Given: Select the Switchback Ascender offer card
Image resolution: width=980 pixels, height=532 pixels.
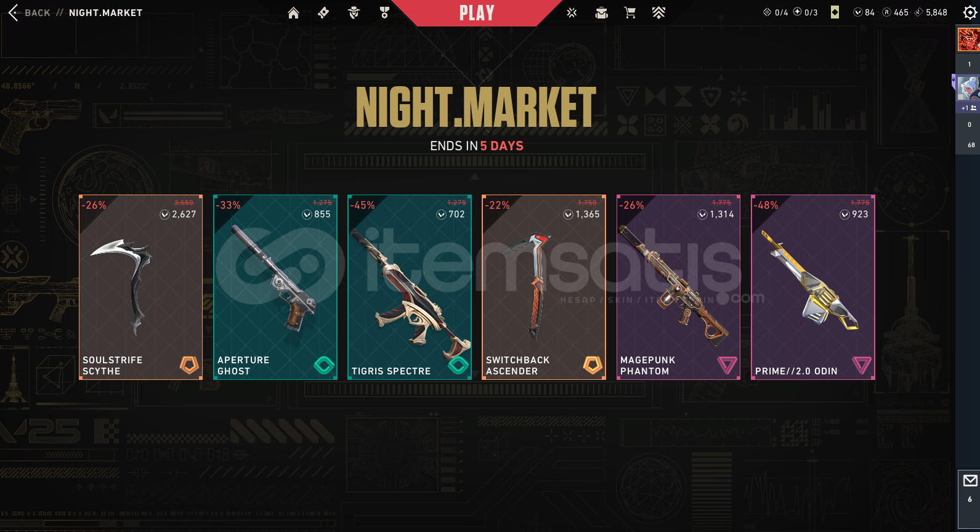Looking at the screenshot, I should tap(544, 288).
